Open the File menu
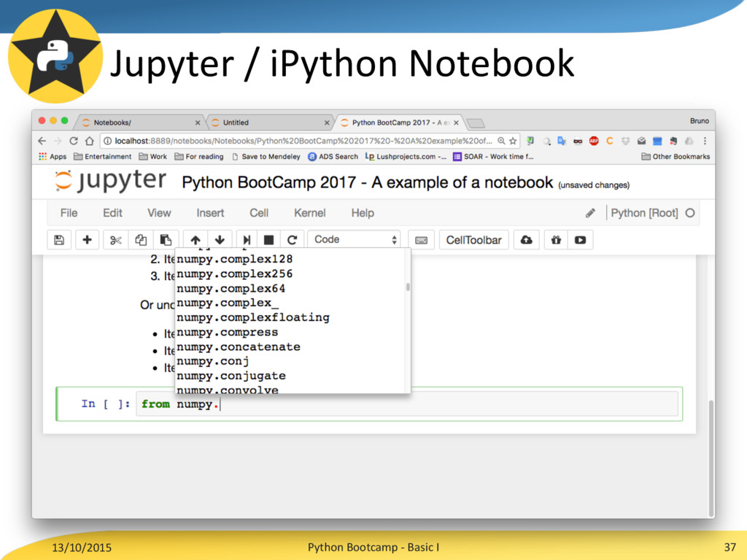Screen dimensions: 747x560 [x=69, y=213]
